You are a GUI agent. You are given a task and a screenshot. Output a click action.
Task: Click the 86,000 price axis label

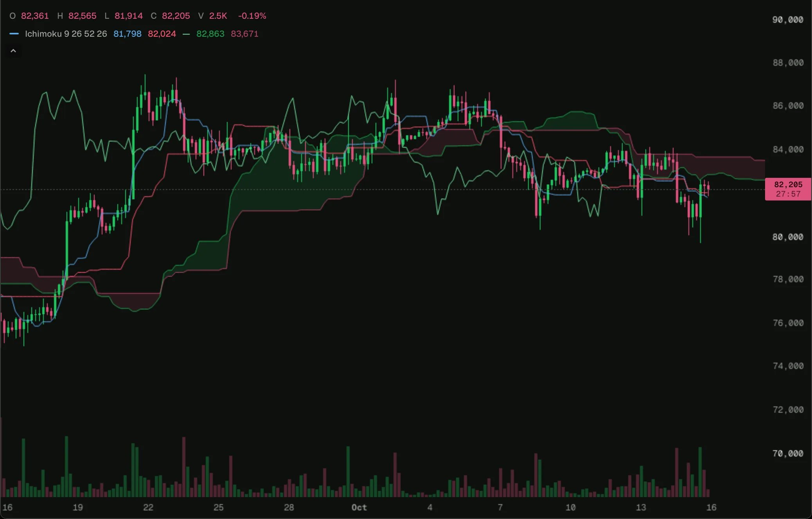pyautogui.click(x=788, y=106)
